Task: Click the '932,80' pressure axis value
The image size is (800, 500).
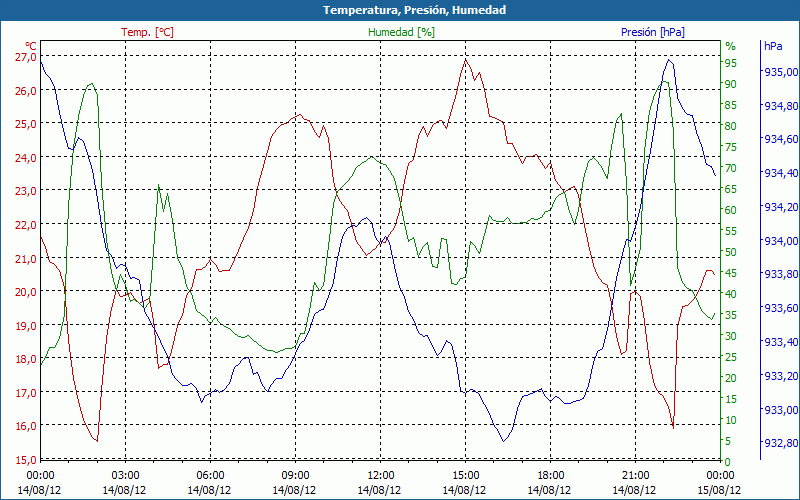Action: coord(780,442)
